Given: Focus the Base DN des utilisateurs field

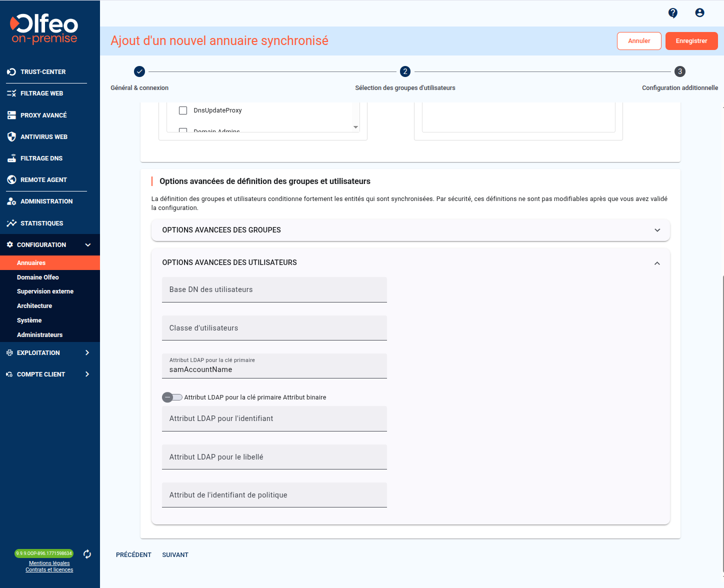Looking at the screenshot, I should 274,290.
